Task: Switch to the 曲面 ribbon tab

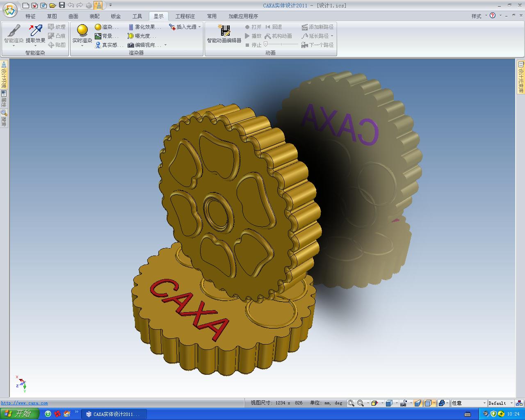Action: click(x=73, y=16)
